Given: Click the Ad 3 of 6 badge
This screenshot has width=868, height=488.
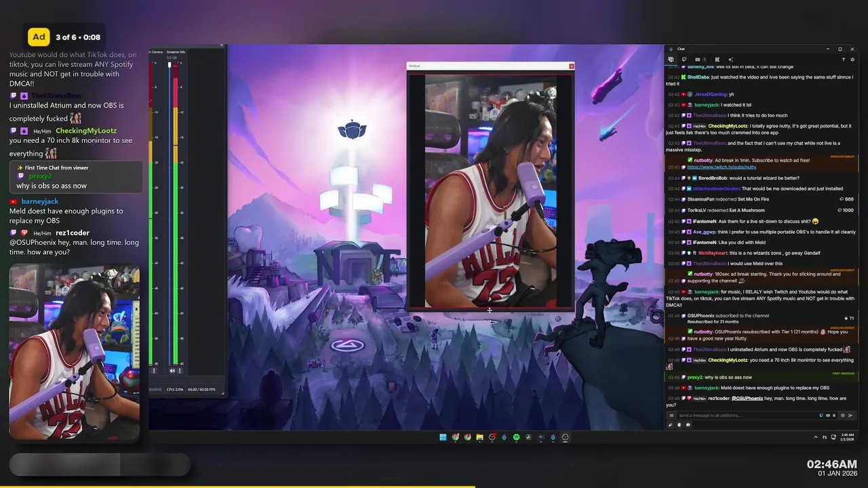Looking at the screenshot, I should click(64, 37).
